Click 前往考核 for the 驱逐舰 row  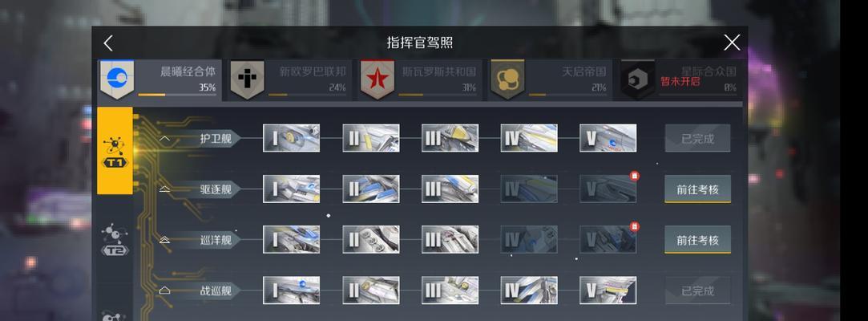[x=697, y=189]
